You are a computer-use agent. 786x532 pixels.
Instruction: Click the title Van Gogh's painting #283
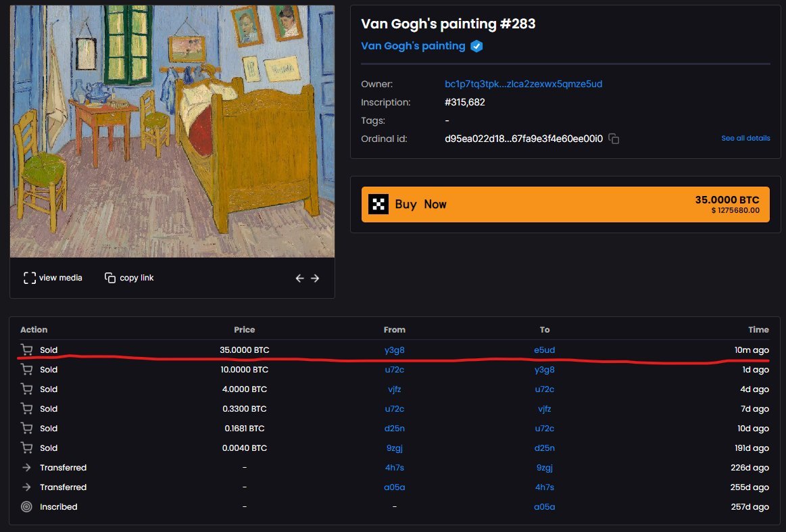448,24
